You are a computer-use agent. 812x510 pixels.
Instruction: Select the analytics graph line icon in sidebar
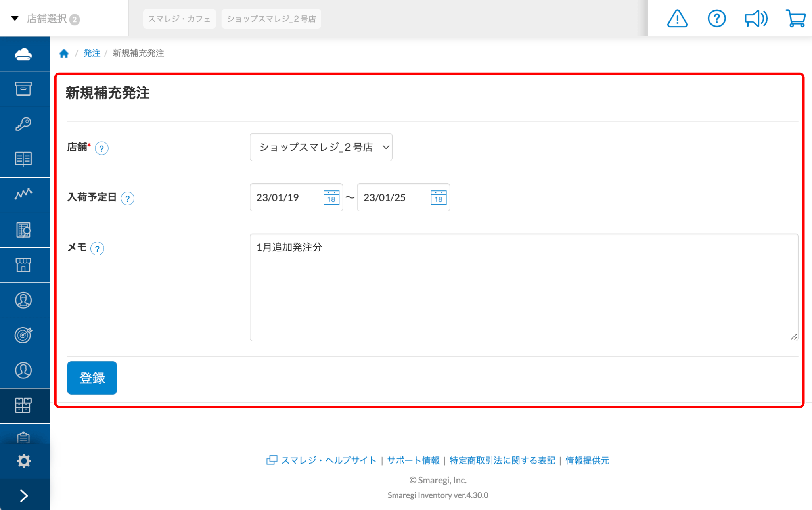24,194
